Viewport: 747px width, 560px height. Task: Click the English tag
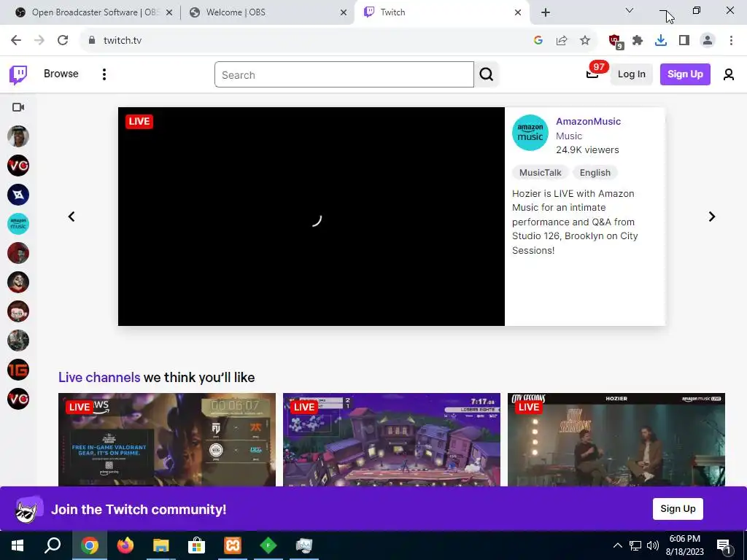(595, 173)
